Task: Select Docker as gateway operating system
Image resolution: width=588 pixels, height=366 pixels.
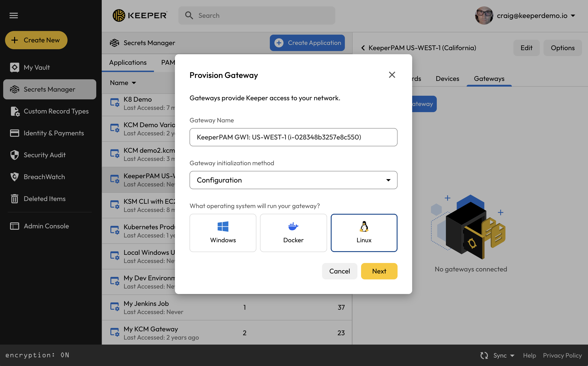Action: click(x=293, y=233)
